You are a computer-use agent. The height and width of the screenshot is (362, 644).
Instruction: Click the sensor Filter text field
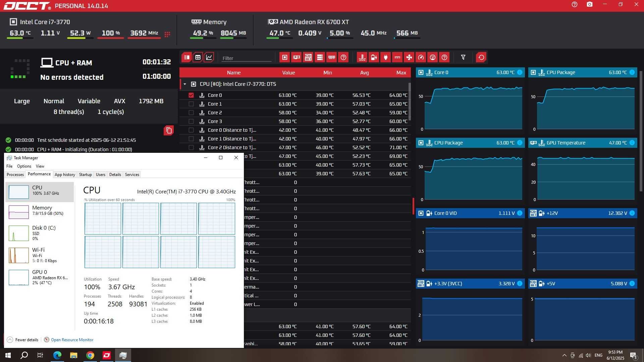click(x=246, y=58)
